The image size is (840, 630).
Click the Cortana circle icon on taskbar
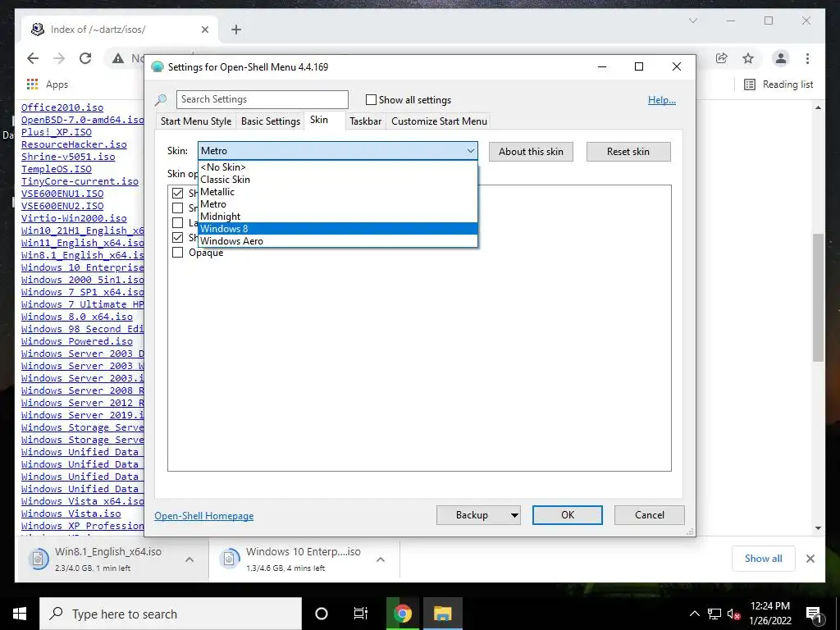coord(322,614)
